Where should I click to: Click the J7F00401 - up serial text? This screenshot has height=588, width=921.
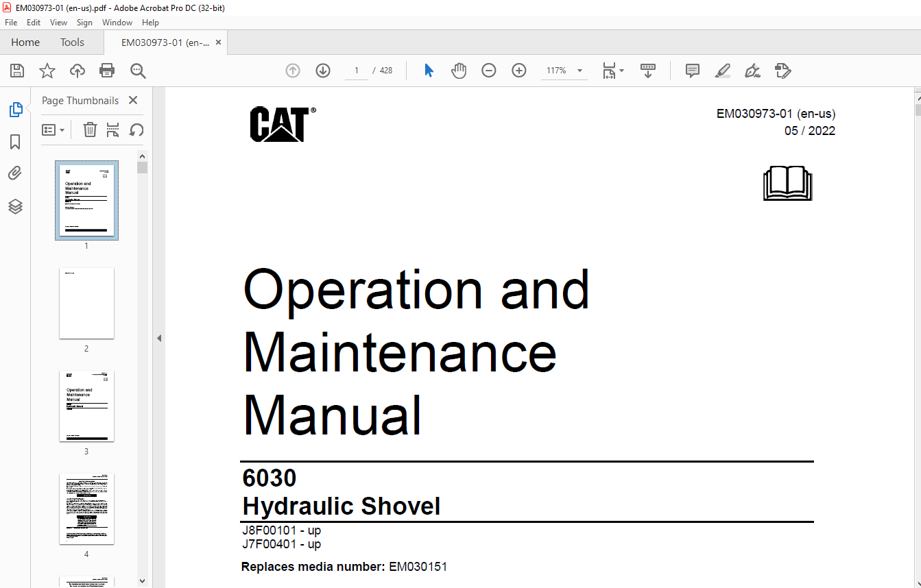[281, 544]
